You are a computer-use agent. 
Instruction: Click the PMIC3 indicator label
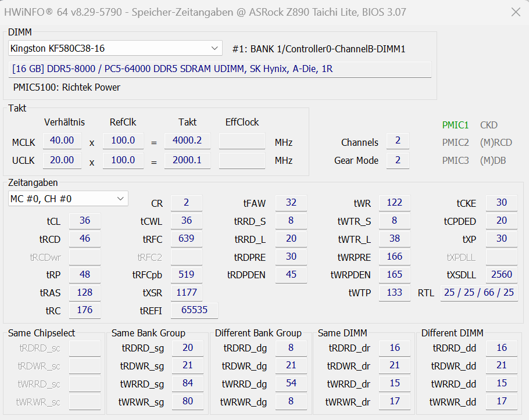click(455, 160)
